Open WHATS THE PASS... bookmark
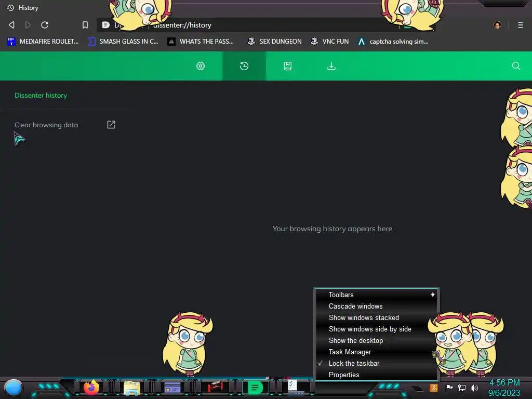This screenshot has width=532, height=399. (x=201, y=42)
